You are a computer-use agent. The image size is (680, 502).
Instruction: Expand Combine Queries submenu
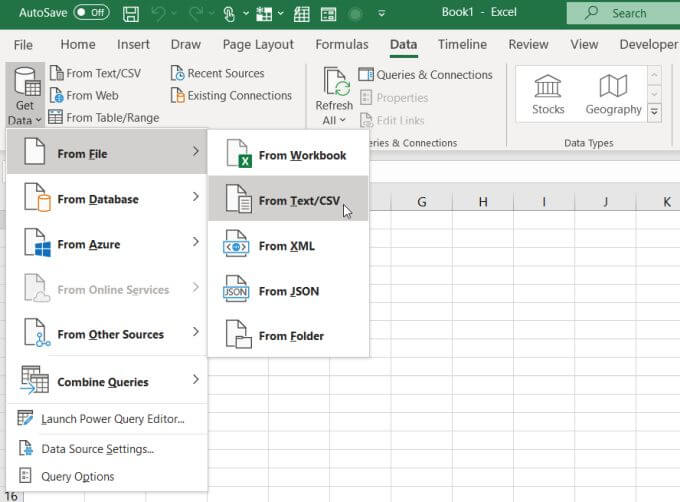click(x=105, y=381)
